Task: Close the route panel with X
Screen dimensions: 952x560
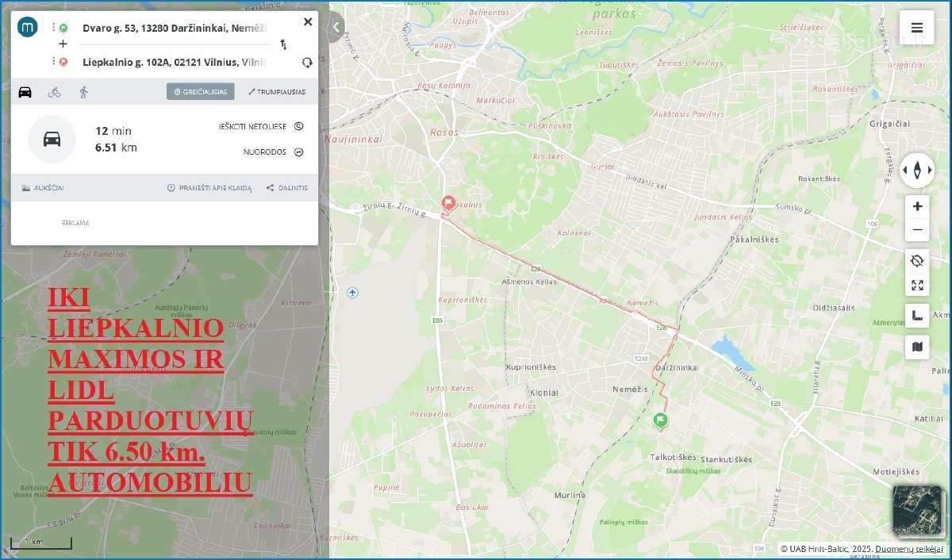Action: 308,22
